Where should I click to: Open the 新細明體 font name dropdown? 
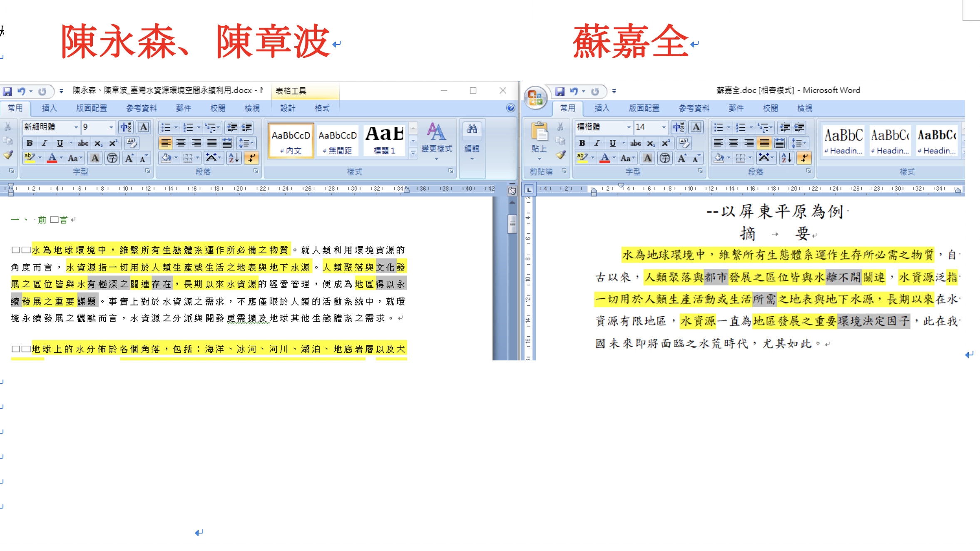76,127
